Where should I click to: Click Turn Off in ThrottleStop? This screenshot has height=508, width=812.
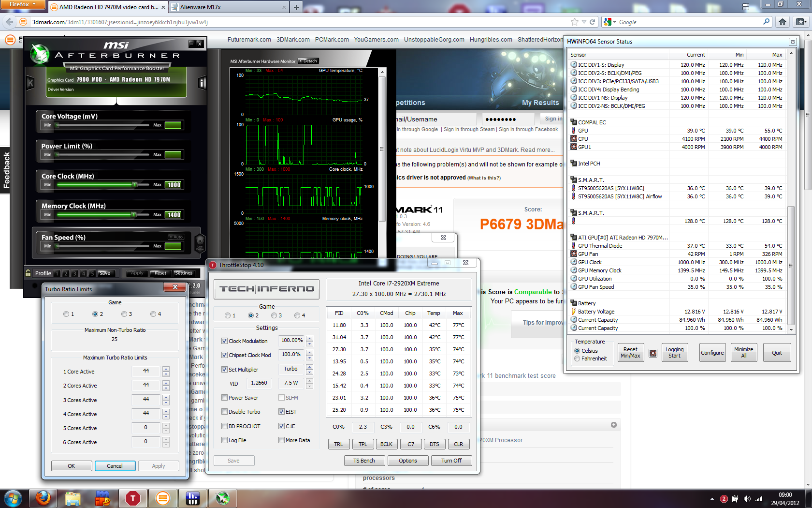[x=451, y=461]
